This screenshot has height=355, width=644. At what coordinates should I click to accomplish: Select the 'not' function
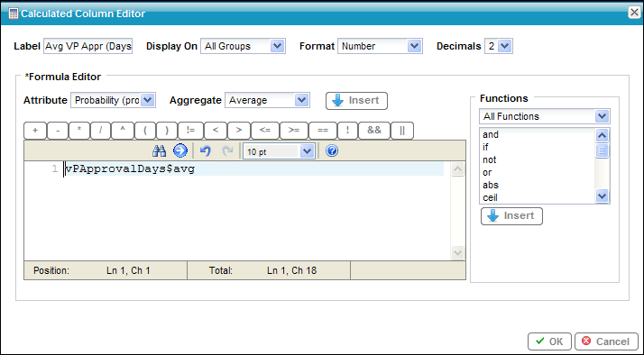click(x=489, y=159)
